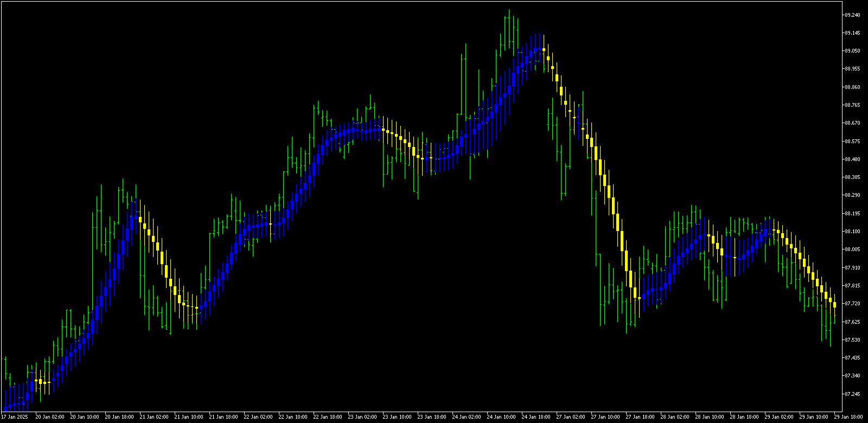
Task: Click the 88.955 price axis label
Action: click(852, 69)
